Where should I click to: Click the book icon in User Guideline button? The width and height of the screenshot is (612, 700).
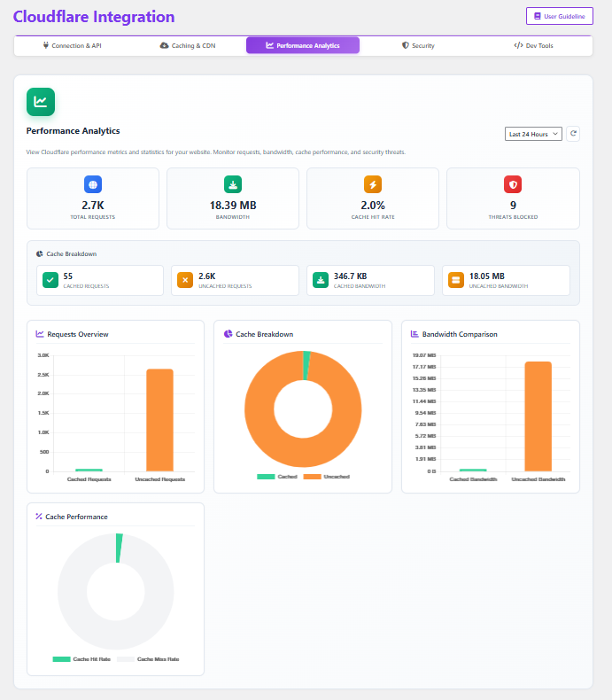[538, 16]
